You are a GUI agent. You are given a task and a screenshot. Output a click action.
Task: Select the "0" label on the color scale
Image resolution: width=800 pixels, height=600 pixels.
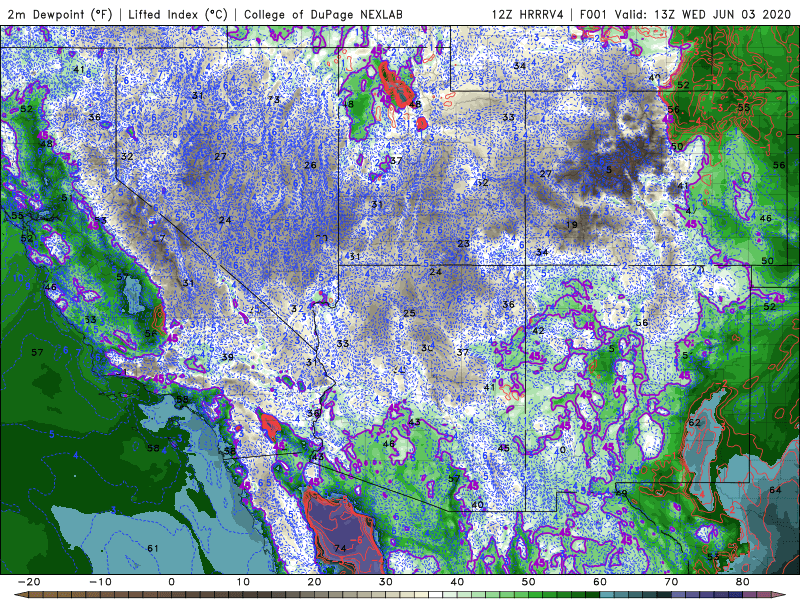point(171,582)
